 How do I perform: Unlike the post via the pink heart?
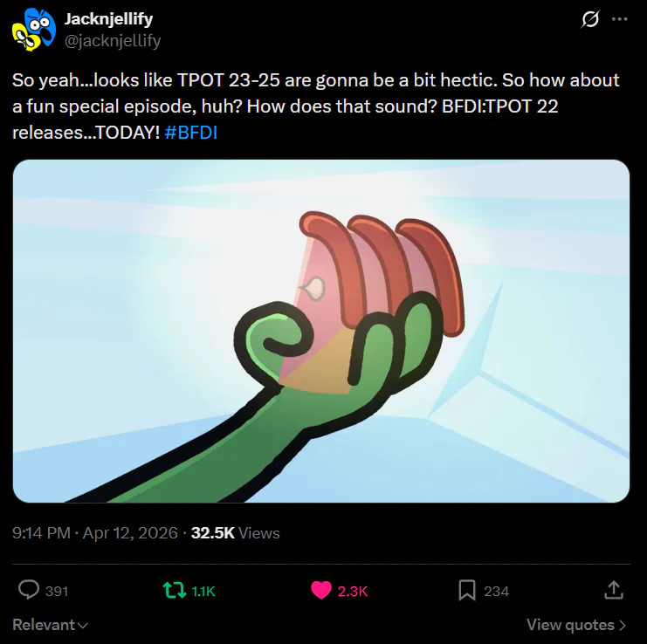(321, 591)
